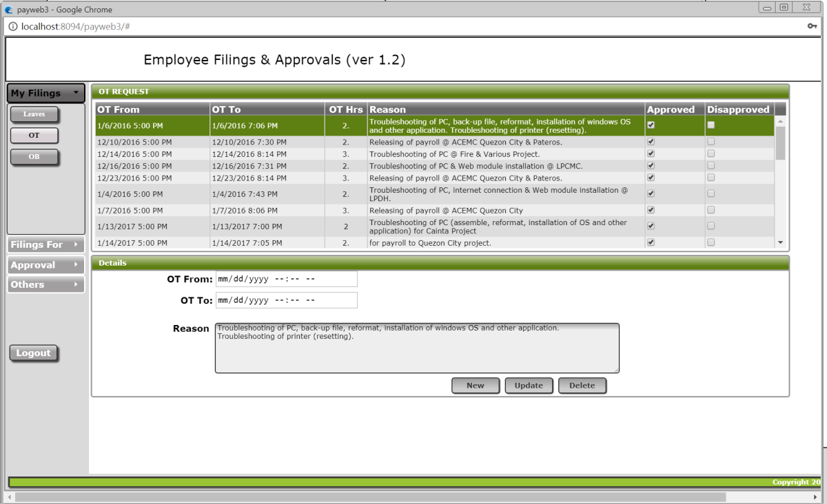Screen dimensions: 827x504
Task: Tick Disapproved checkbox for 1/6/2016 OT row
Action: click(x=711, y=125)
